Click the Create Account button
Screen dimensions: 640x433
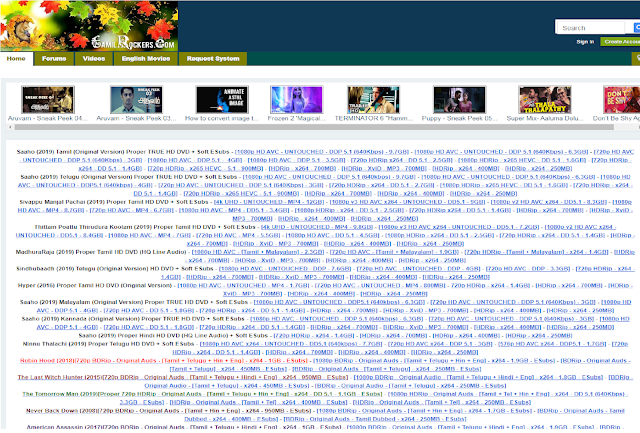pyautogui.click(x=620, y=42)
